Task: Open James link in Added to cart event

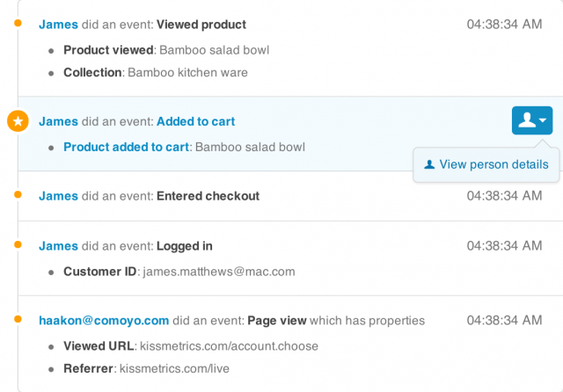Action: point(58,121)
